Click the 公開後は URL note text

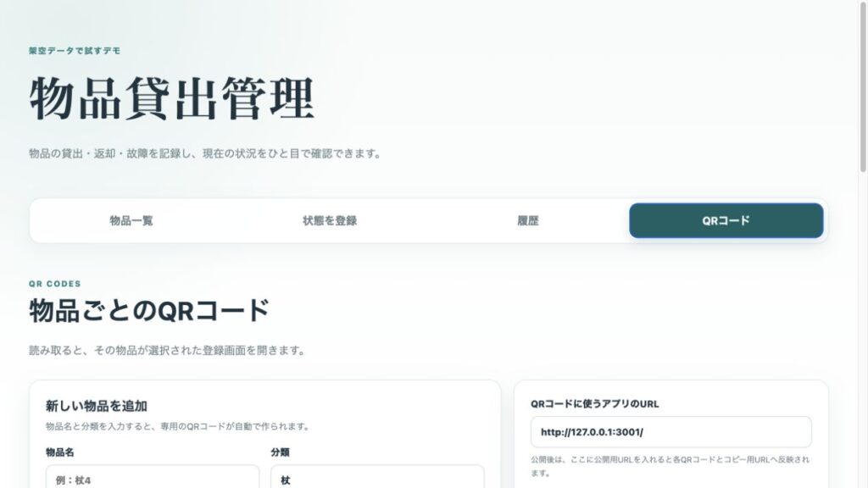(x=670, y=466)
